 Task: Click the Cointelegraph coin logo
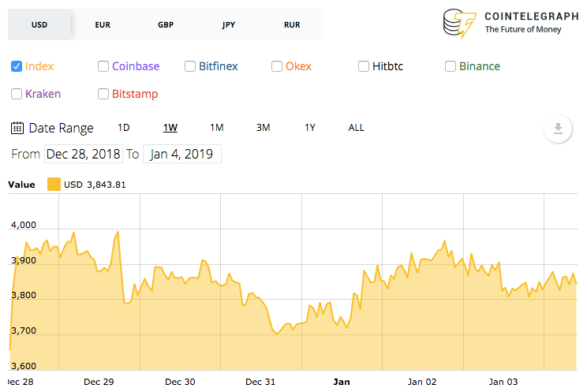tap(459, 24)
